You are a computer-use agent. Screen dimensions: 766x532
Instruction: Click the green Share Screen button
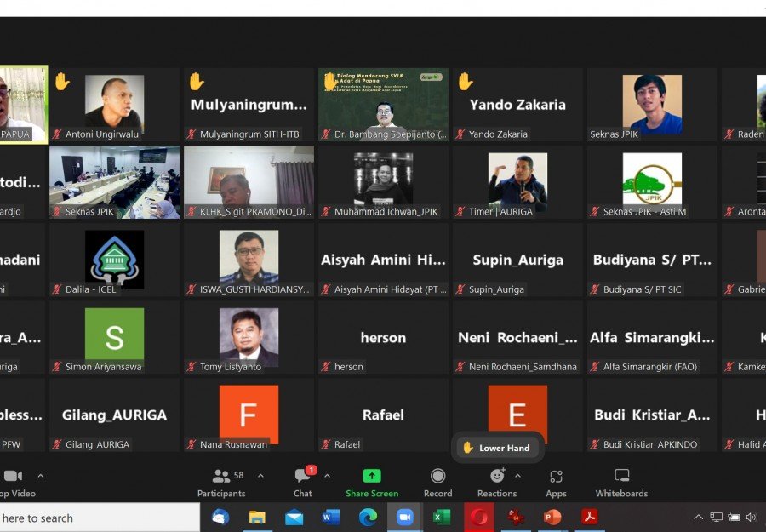[x=372, y=483]
